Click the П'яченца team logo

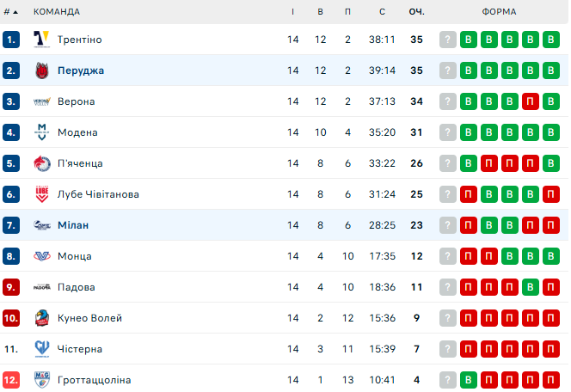[x=41, y=163]
